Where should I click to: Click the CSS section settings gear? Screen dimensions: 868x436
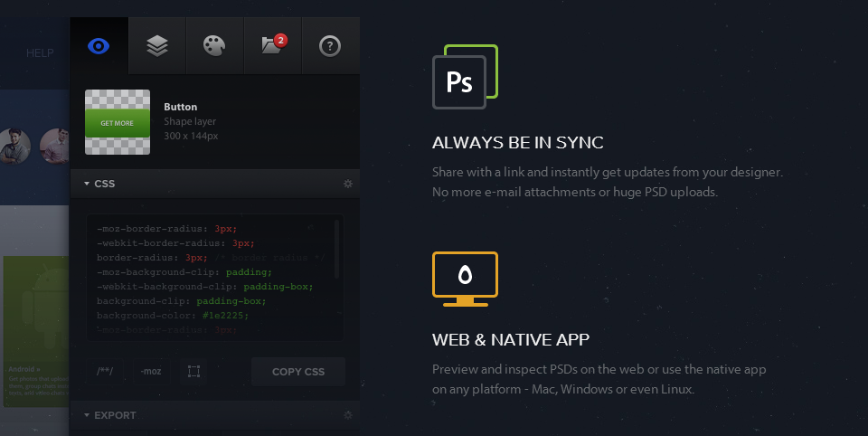pyautogui.click(x=347, y=185)
